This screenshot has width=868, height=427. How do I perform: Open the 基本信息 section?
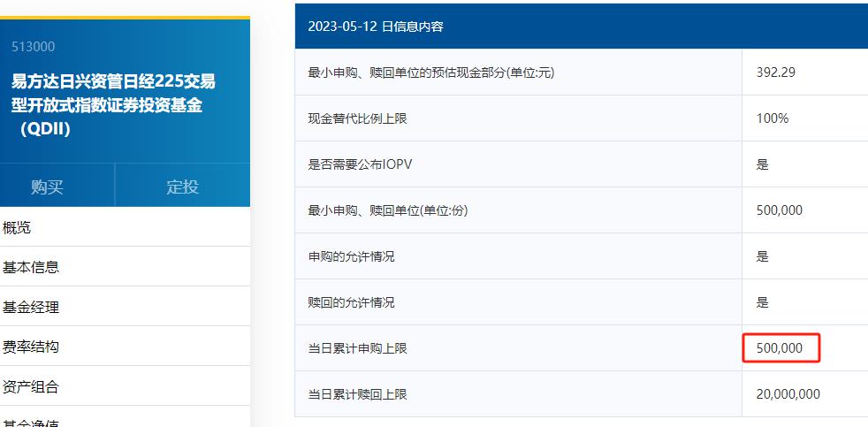[31, 268]
